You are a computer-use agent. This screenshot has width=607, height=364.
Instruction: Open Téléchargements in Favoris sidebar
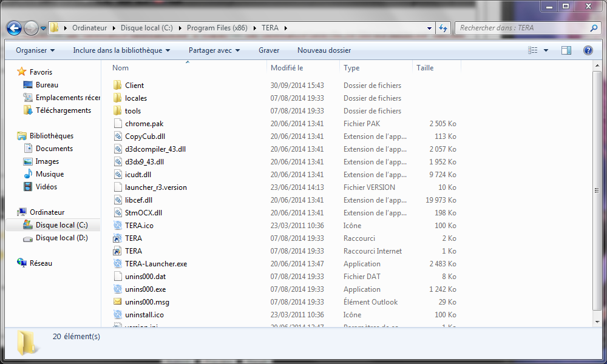coord(63,110)
